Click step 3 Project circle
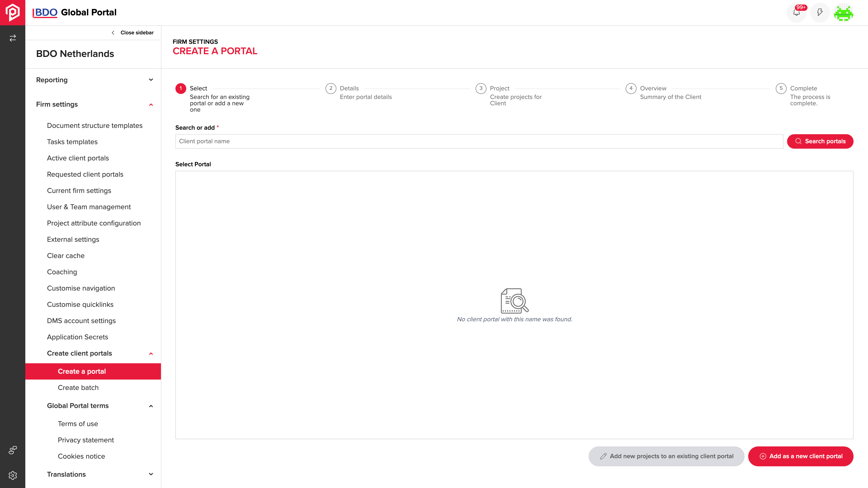 pyautogui.click(x=481, y=88)
